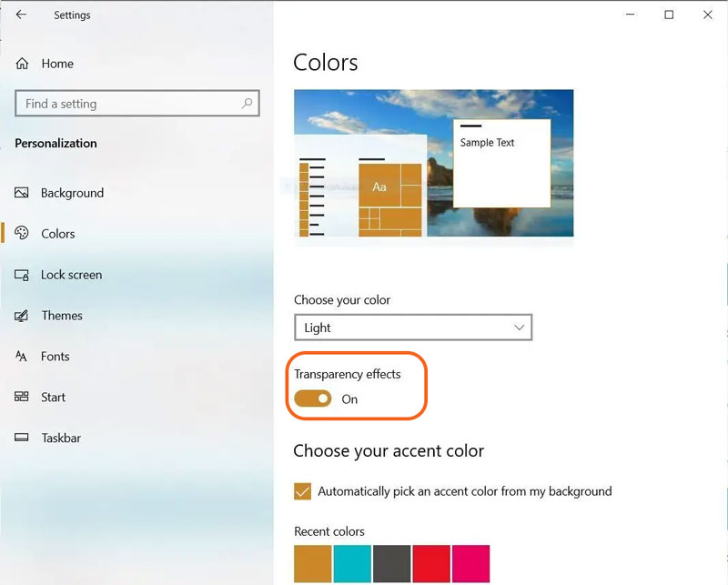Click the Home house icon
728x585 pixels.
click(22, 63)
